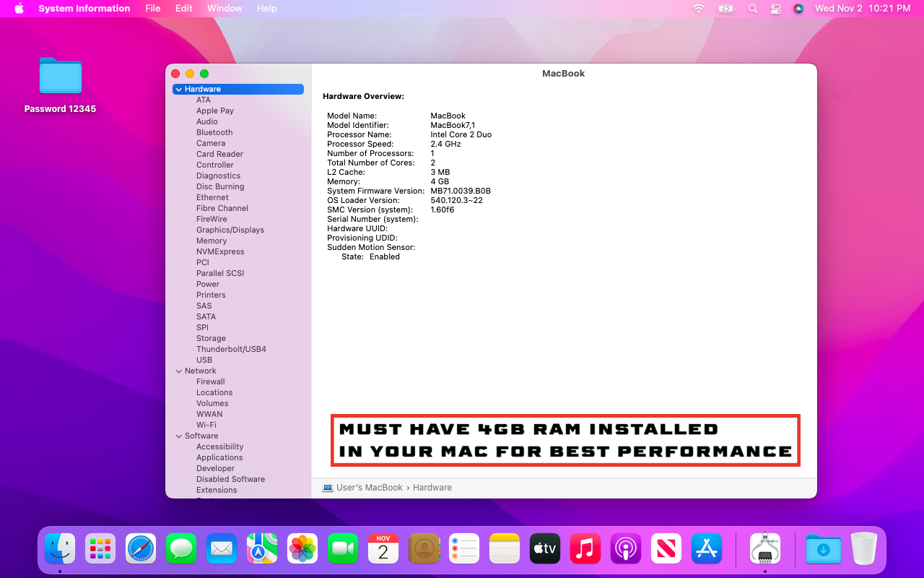Image resolution: width=924 pixels, height=578 pixels.
Task: Click the date and time clock
Action: [x=863, y=9]
